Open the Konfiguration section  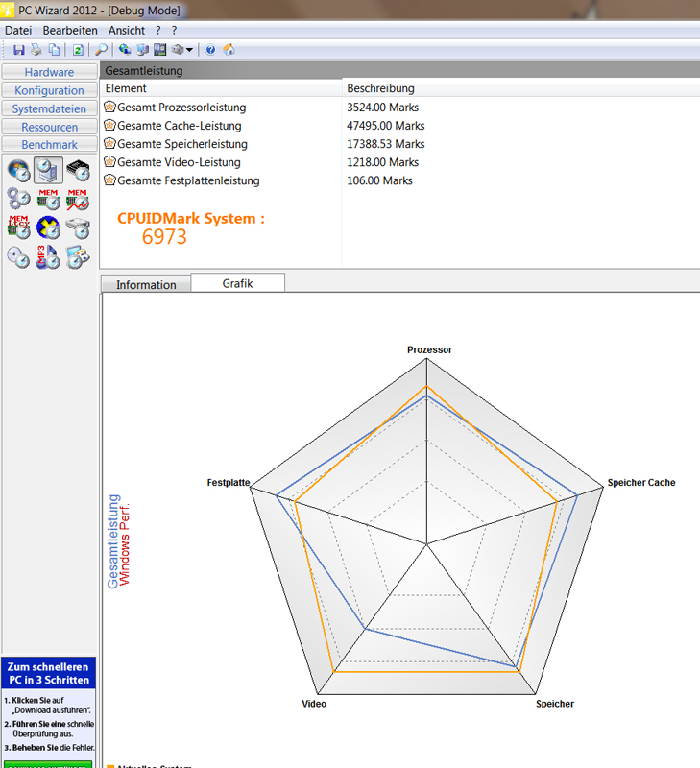(50, 90)
